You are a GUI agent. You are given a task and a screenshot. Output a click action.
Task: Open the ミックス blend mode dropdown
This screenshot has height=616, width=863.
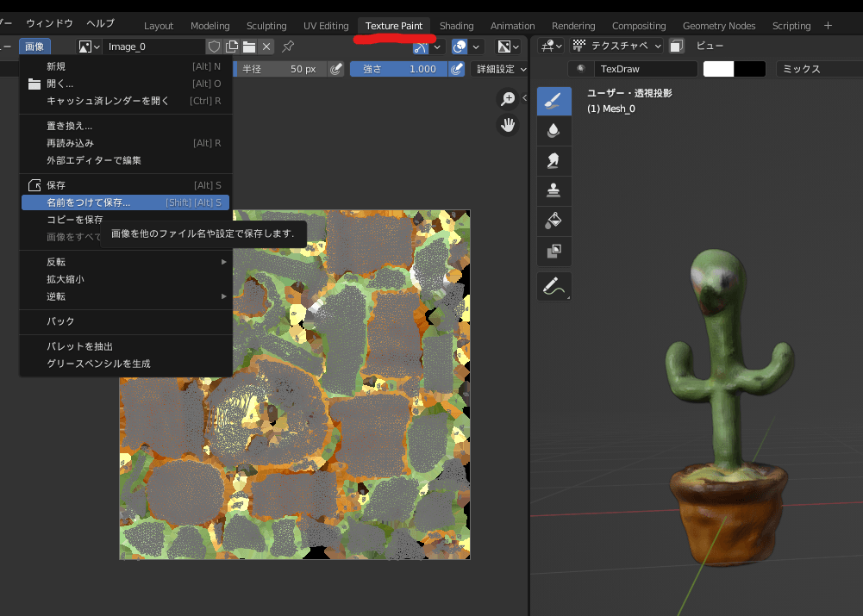click(x=819, y=69)
